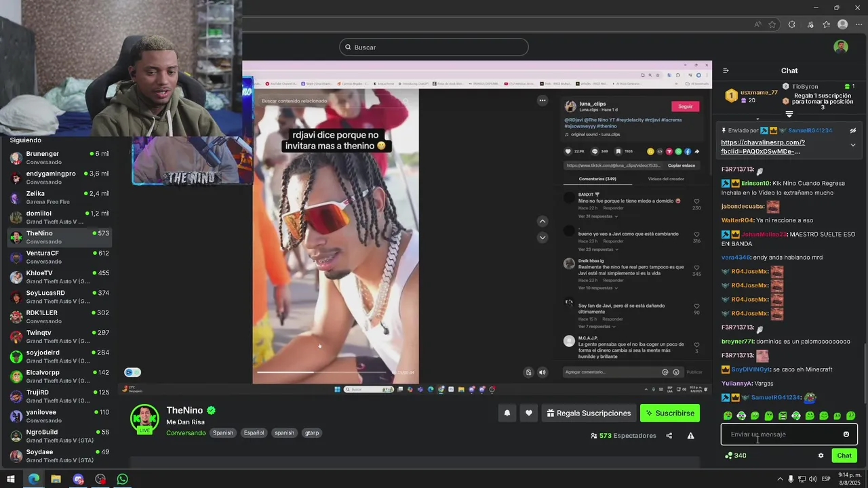The height and width of the screenshot is (488, 868).
Task: Insert the angry square green emote
Action: click(x=783, y=415)
